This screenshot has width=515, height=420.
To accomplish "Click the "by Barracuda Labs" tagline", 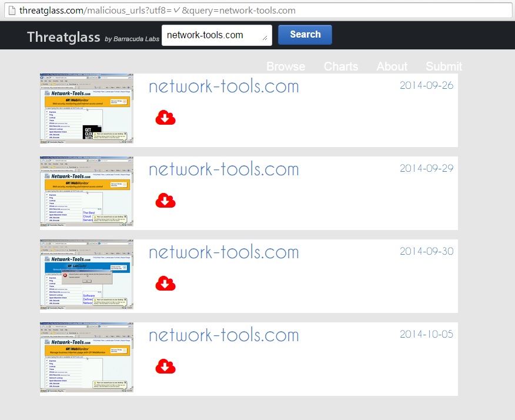I will pyautogui.click(x=132, y=39).
